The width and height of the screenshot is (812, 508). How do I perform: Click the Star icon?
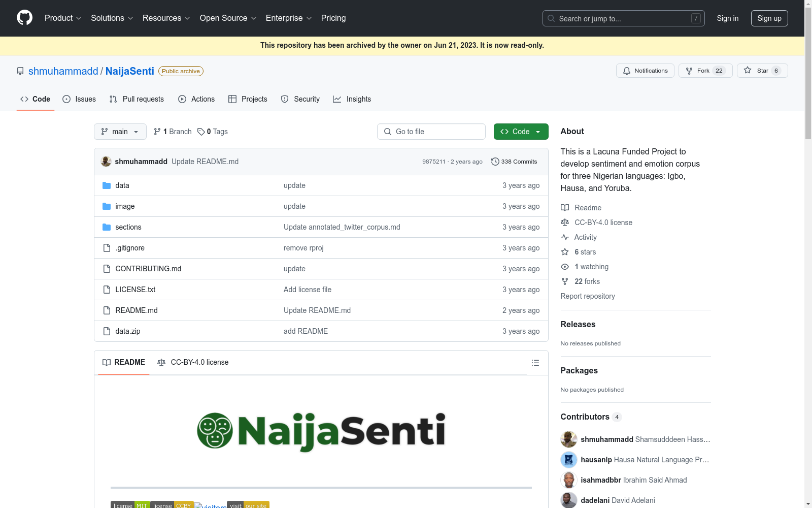tap(748, 70)
